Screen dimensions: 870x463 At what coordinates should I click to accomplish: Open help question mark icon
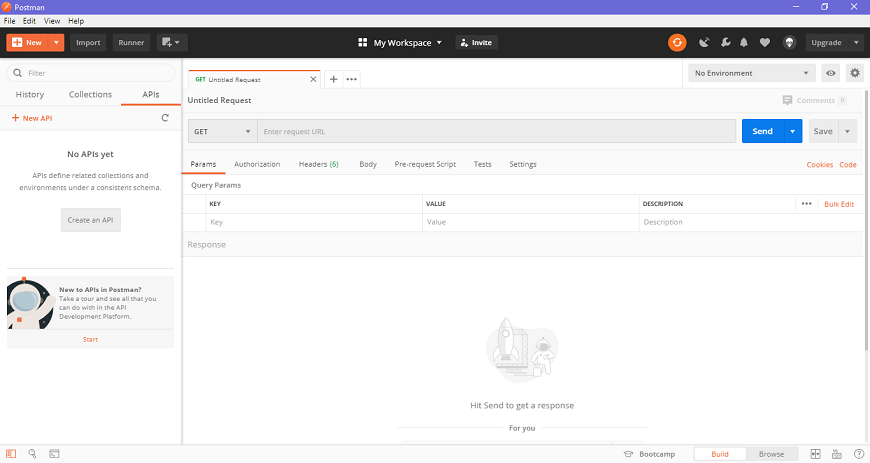tap(858, 454)
